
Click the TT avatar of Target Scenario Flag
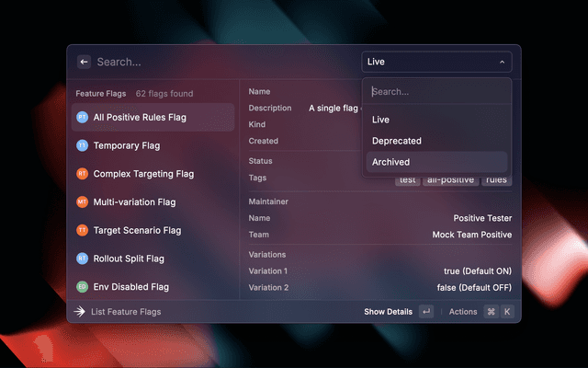click(82, 230)
